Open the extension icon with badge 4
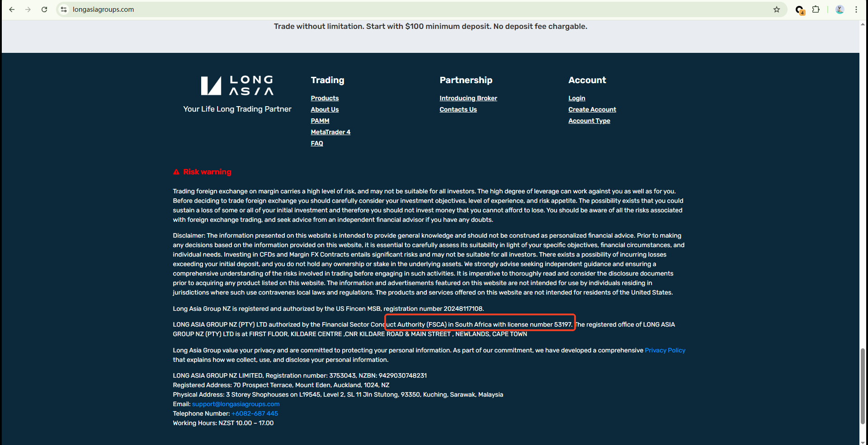This screenshot has height=445, width=868. click(800, 10)
